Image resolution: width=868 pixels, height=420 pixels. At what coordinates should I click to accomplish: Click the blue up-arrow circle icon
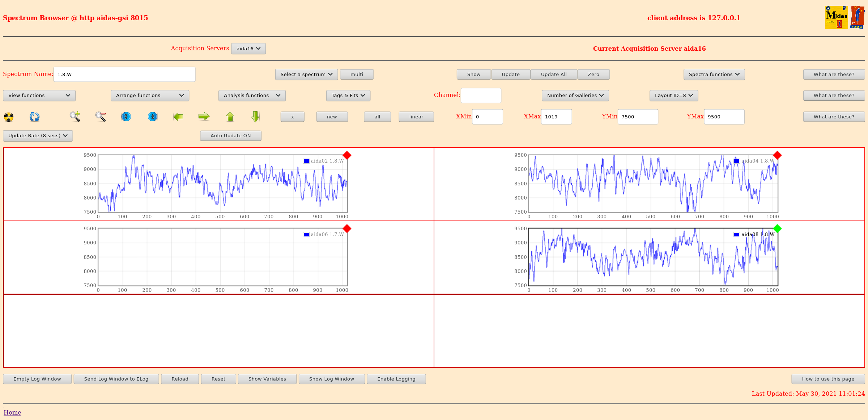click(x=153, y=117)
